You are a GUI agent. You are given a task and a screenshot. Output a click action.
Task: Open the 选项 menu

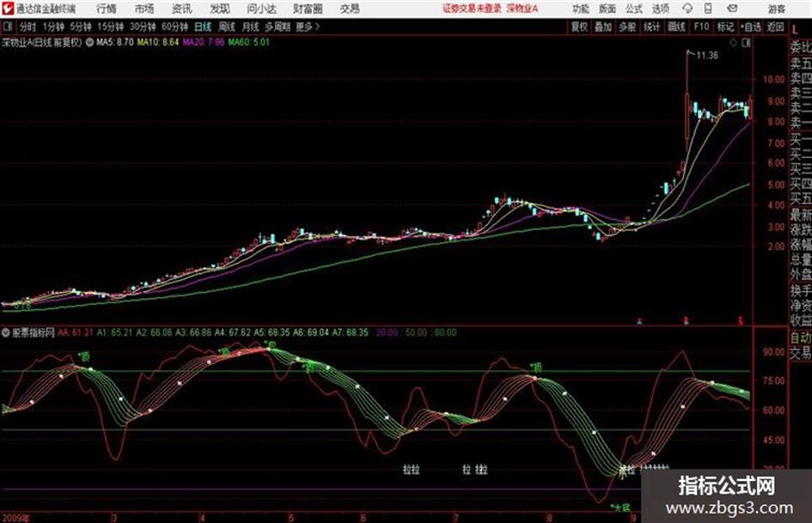(x=660, y=9)
